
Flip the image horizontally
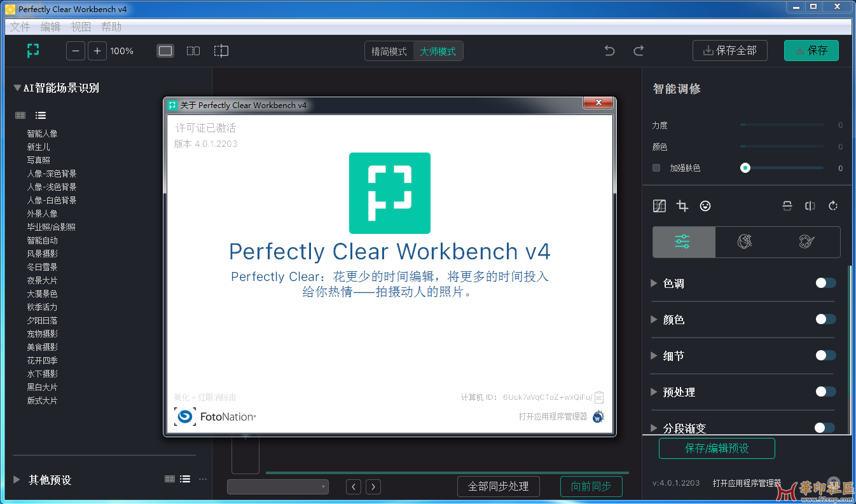coord(810,206)
